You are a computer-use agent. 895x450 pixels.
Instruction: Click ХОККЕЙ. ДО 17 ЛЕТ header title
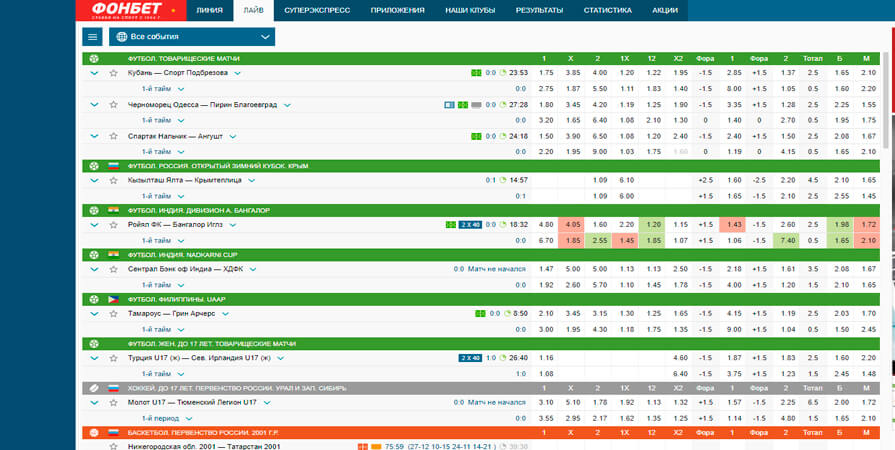coord(237,388)
